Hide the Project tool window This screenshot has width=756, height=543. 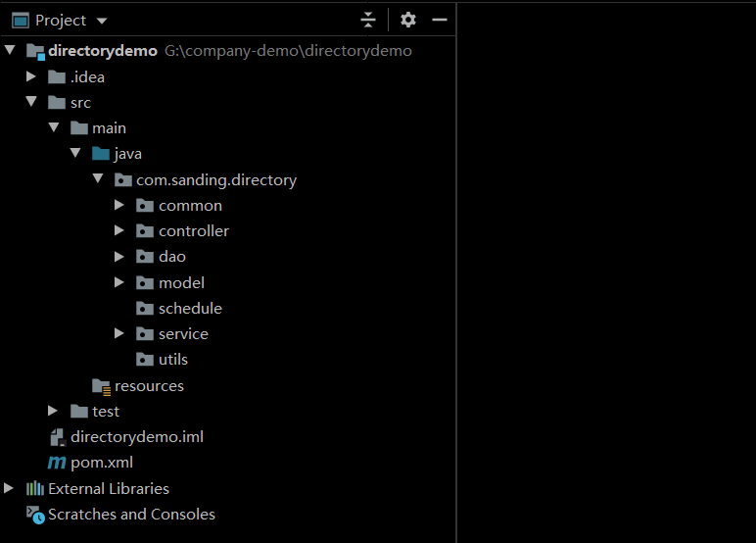440,20
